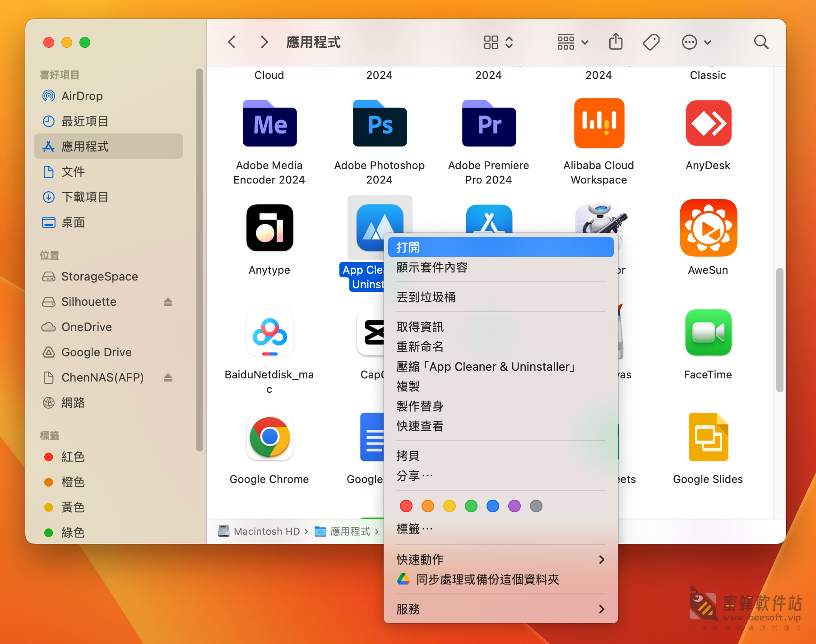Apply the red tag color in menu

pyautogui.click(x=406, y=506)
